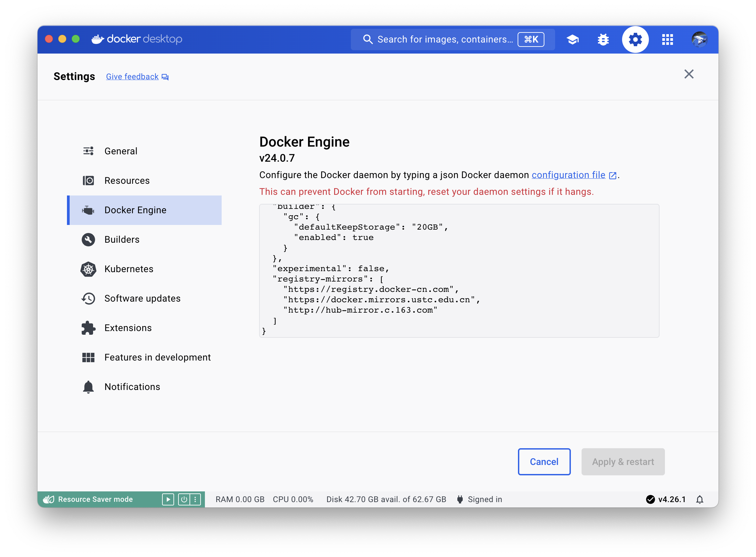Open the Extensions settings section
This screenshot has height=557, width=756.
(x=128, y=328)
